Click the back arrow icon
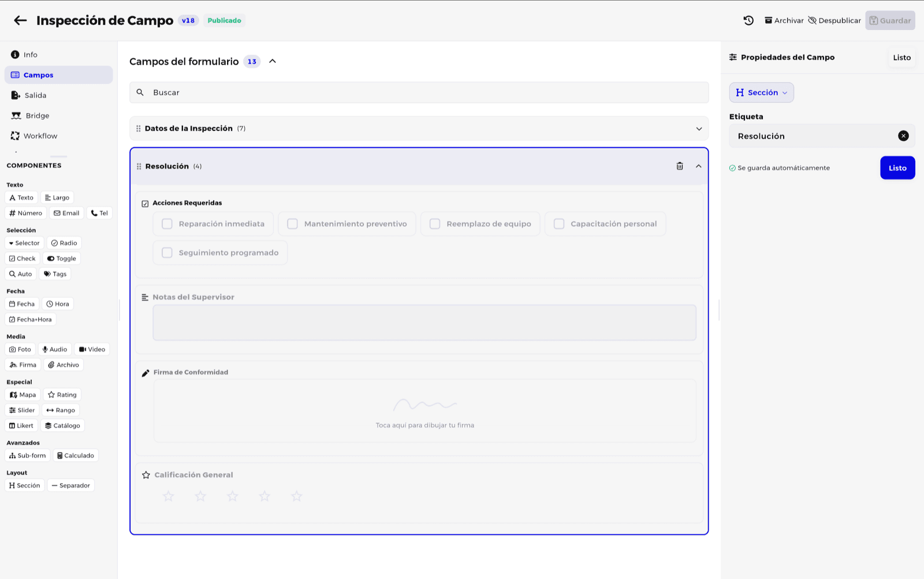This screenshot has width=924, height=579. tap(20, 20)
